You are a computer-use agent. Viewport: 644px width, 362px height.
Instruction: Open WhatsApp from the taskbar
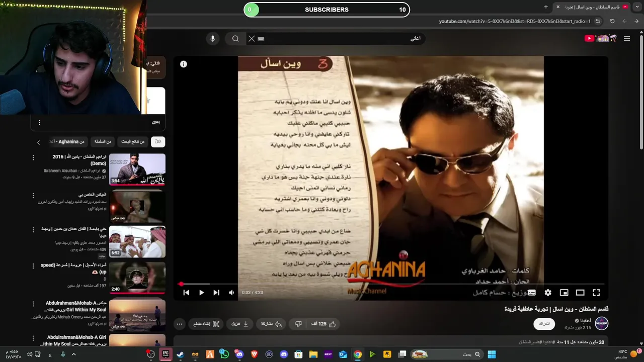(x=224, y=354)
